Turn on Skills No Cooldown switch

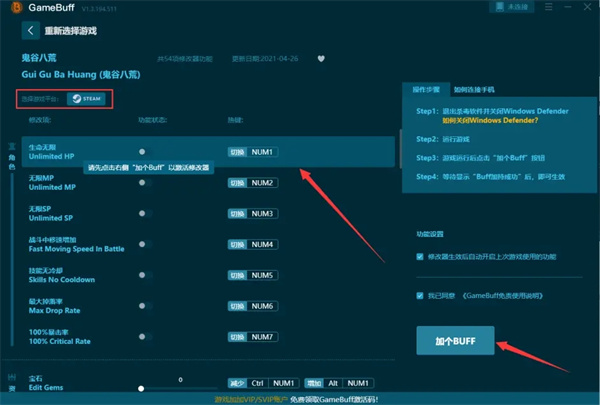[142, 275]
